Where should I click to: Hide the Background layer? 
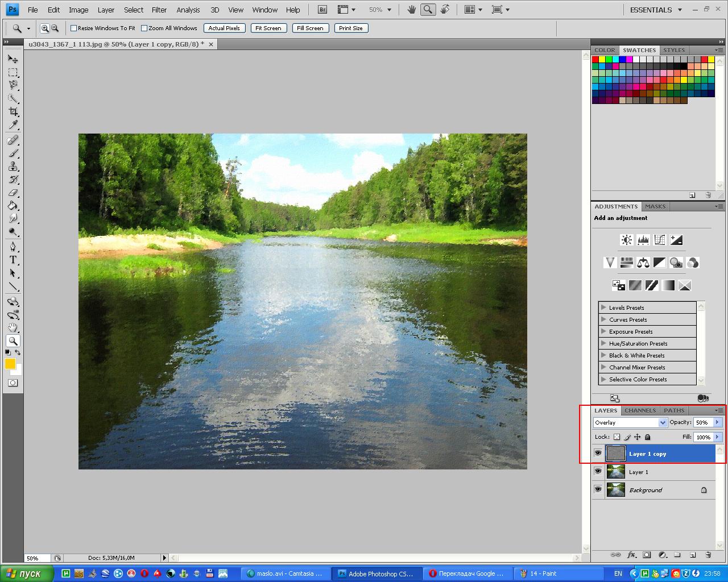tap(598, 489)
